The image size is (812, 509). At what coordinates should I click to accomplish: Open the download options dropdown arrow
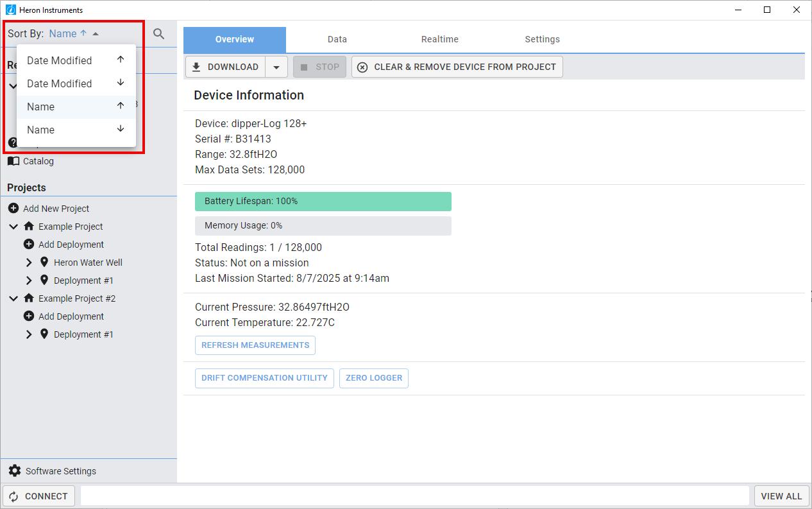coord(276,67)
